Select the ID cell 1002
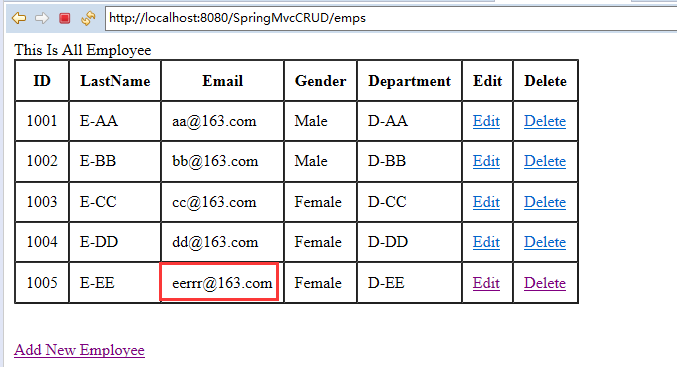This screenshot has height=367, width=677. 42,161
